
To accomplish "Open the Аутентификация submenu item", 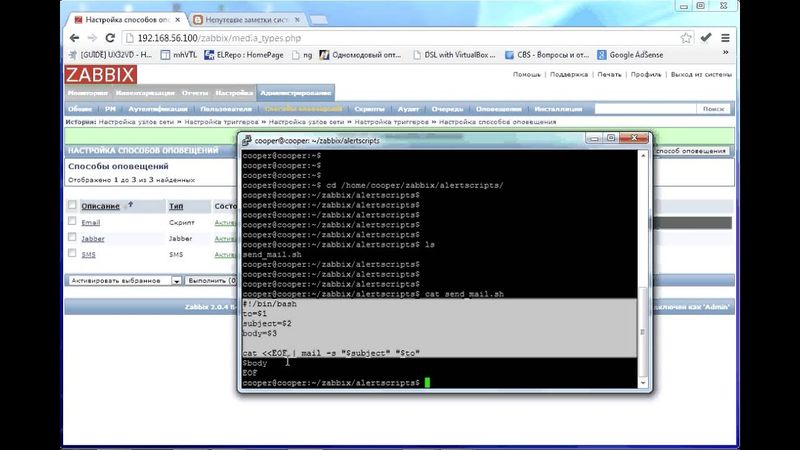I will coord(158,109).
